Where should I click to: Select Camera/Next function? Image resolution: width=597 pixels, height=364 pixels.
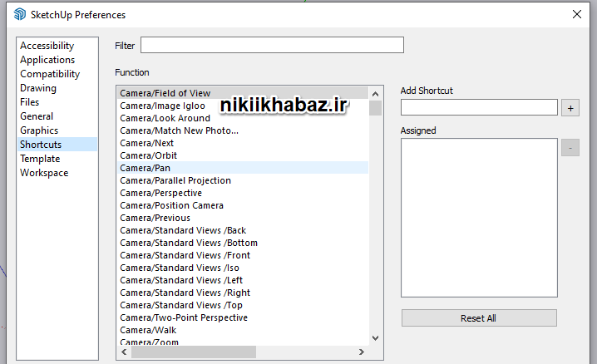[x=243, y=143]
